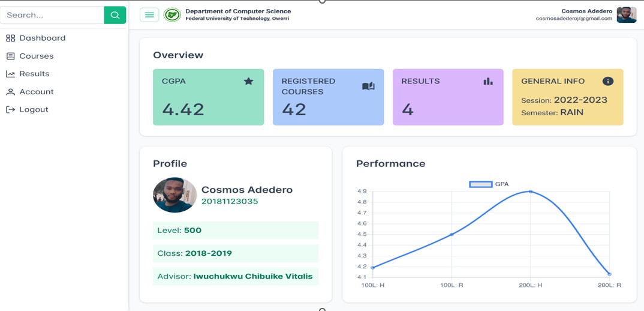Viewport: 644px width, 311px height.
Task: Open user menu via header profile avatar
Action: coord(626,15)
